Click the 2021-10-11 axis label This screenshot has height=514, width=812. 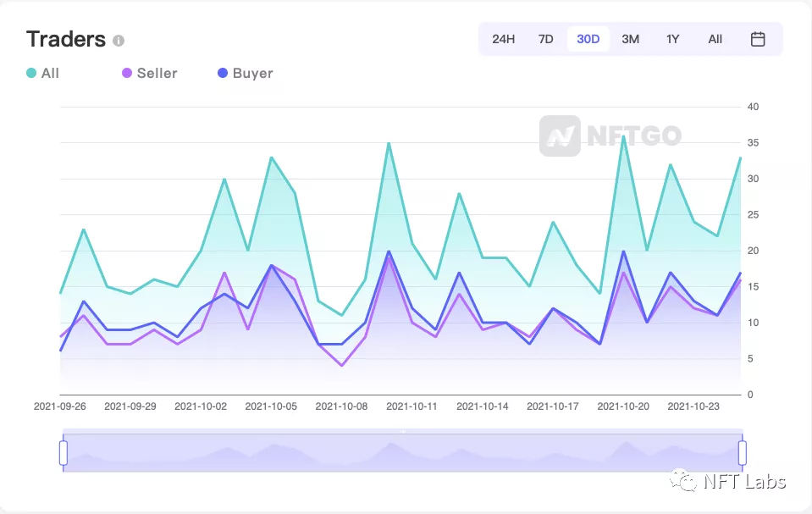[412, 406]
